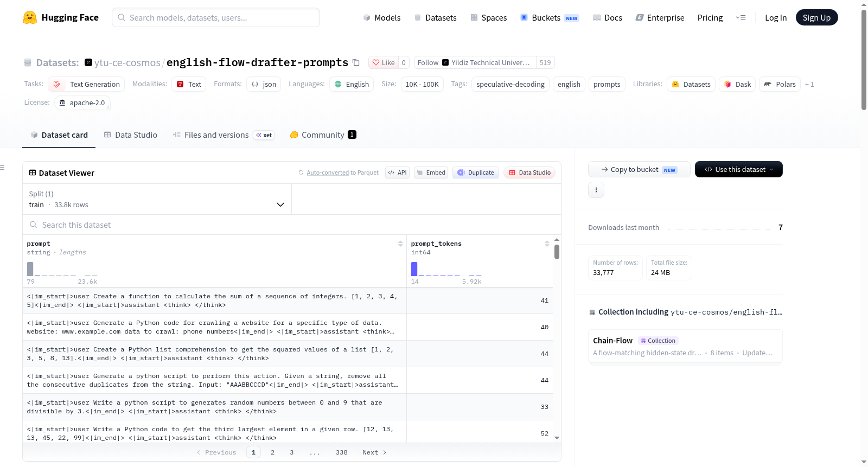This screenshot has width=868, height=467.
Task: Click the ytu-ce-cosmos organization avatar icon
Action: point(88,62)
